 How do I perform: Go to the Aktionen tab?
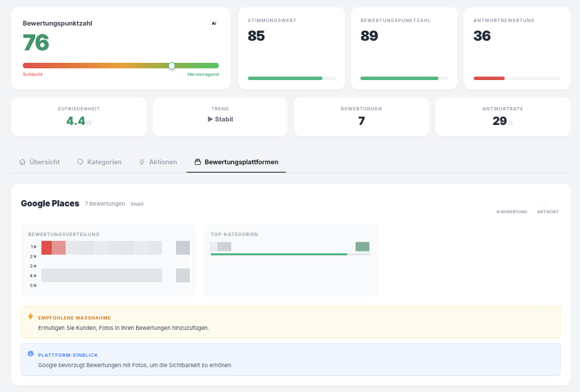(158, 162)
